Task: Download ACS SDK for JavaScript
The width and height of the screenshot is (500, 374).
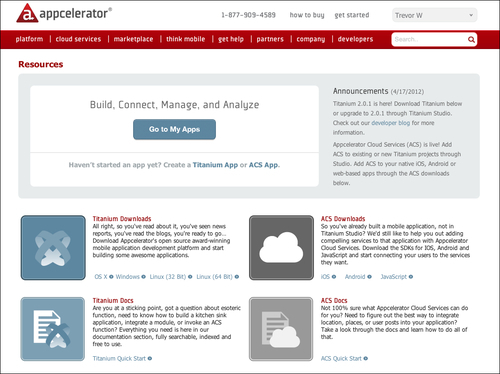Action: (x=394, y=277)
